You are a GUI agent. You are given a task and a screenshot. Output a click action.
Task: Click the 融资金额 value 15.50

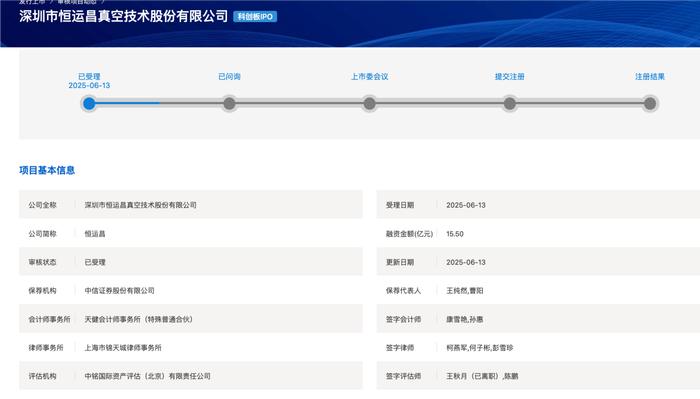(455, 233)
